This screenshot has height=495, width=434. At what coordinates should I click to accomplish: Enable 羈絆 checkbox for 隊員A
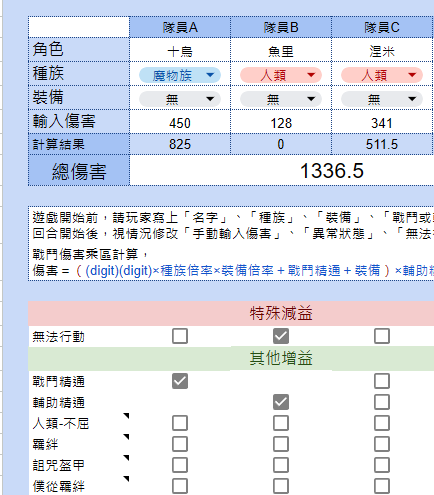[x=180, y=444]
